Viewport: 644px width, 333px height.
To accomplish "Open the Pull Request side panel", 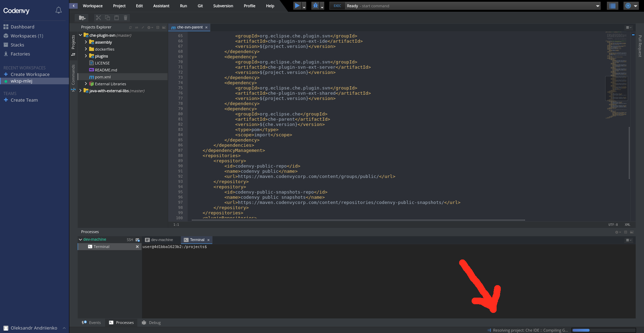I will click(640, 46).
